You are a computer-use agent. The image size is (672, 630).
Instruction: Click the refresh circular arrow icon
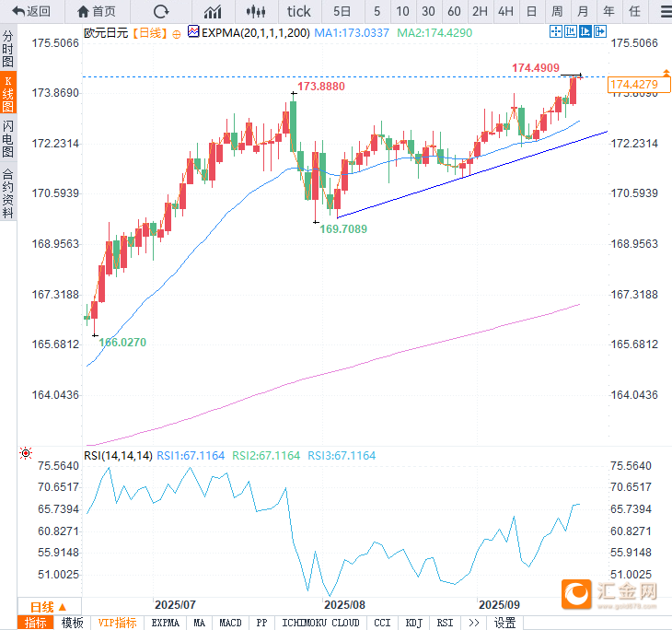[x=161, y=11]
